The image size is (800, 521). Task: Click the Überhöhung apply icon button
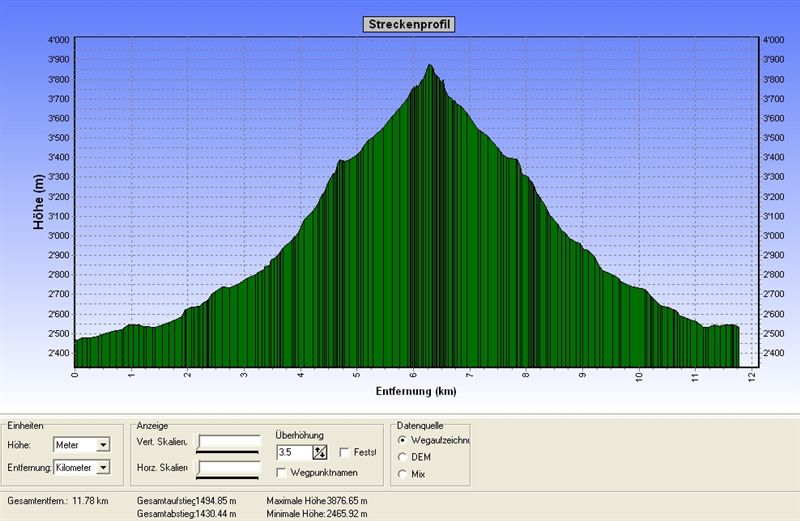coord(320,453)
